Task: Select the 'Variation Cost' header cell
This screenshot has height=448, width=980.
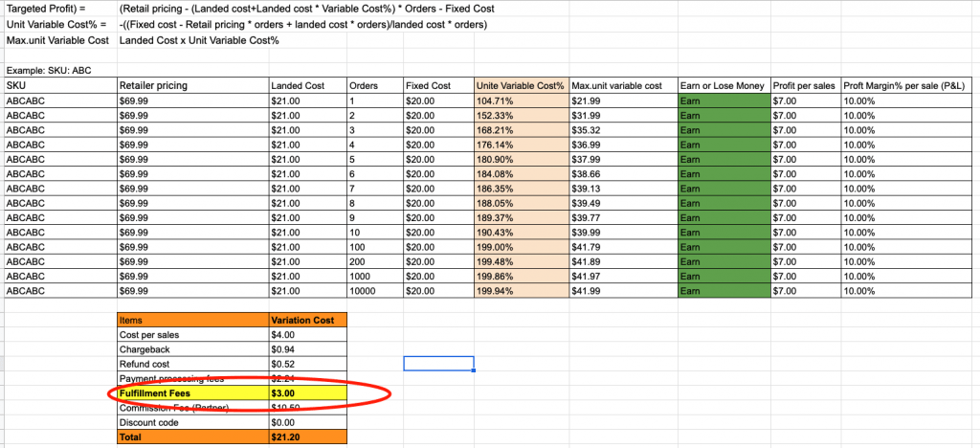Action: 307,320
